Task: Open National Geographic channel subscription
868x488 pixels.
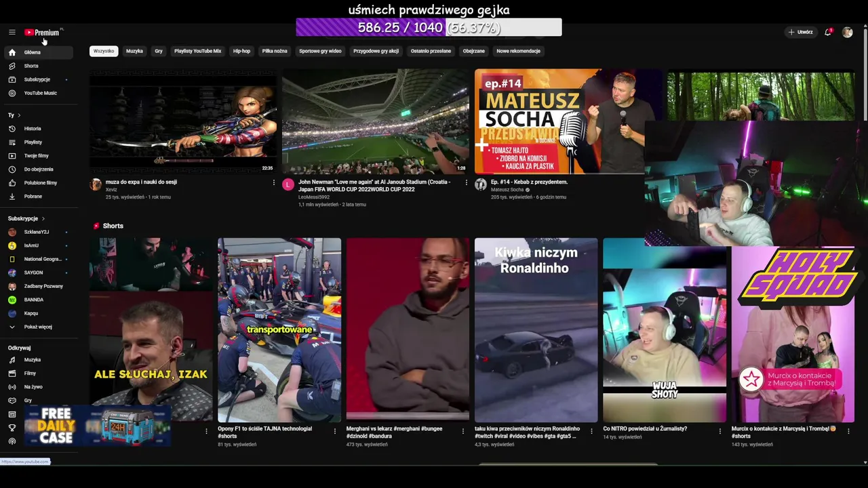Action: coord(39,259)
